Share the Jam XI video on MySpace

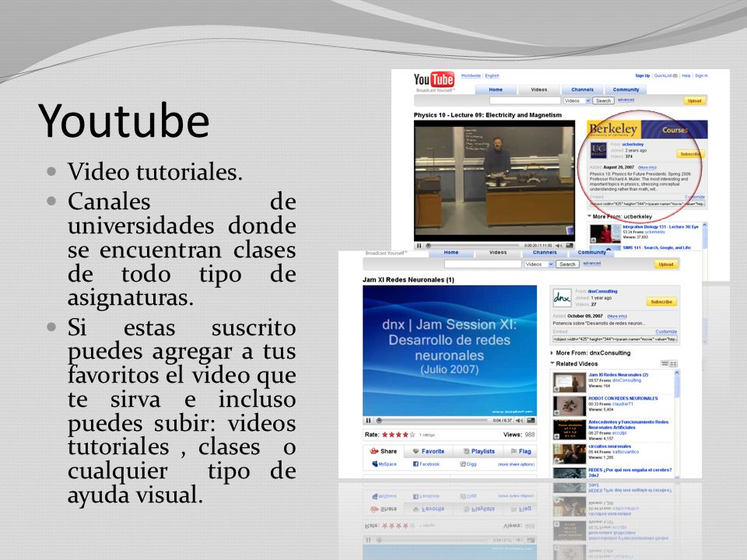[x=384, y=464]
